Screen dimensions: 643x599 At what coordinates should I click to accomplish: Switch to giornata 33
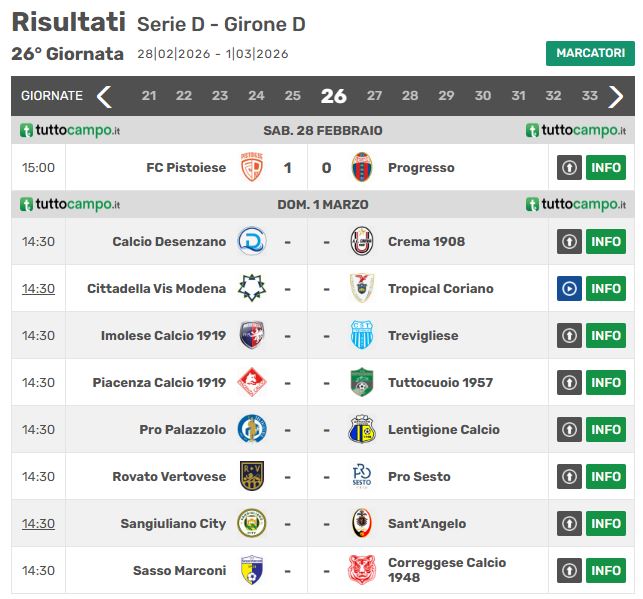590,96
